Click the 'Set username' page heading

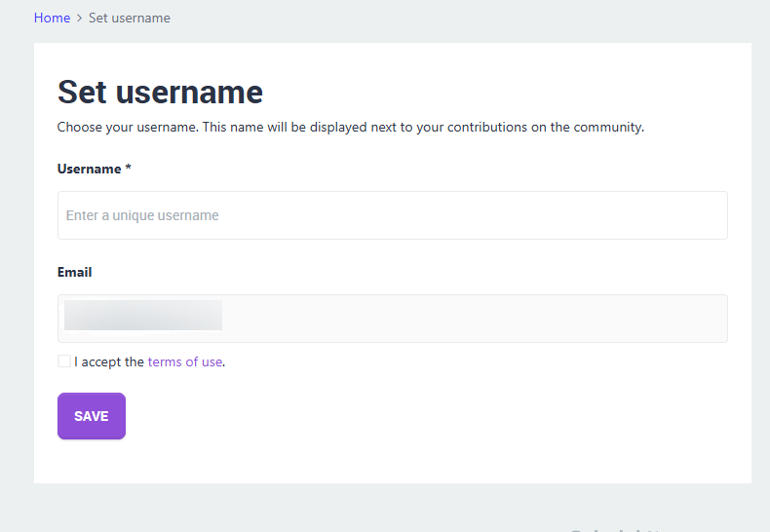tap(160, 92)
